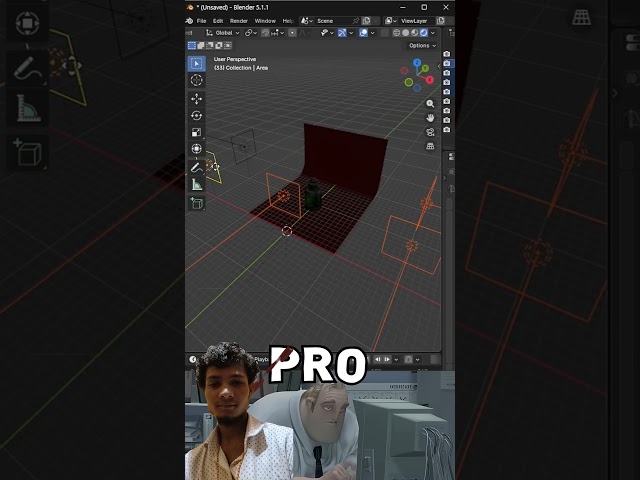The width and height of the screenshot is (640, 480).
Task: Click the blue Z axis gizmo ball
Action: [417, 62]
